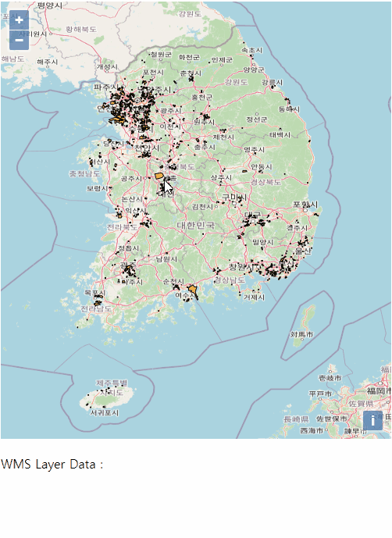Image resolution: width=392 pixels, height=538 pixels.
Task: Click the 남원시 city label
Action: click(166, 258)
